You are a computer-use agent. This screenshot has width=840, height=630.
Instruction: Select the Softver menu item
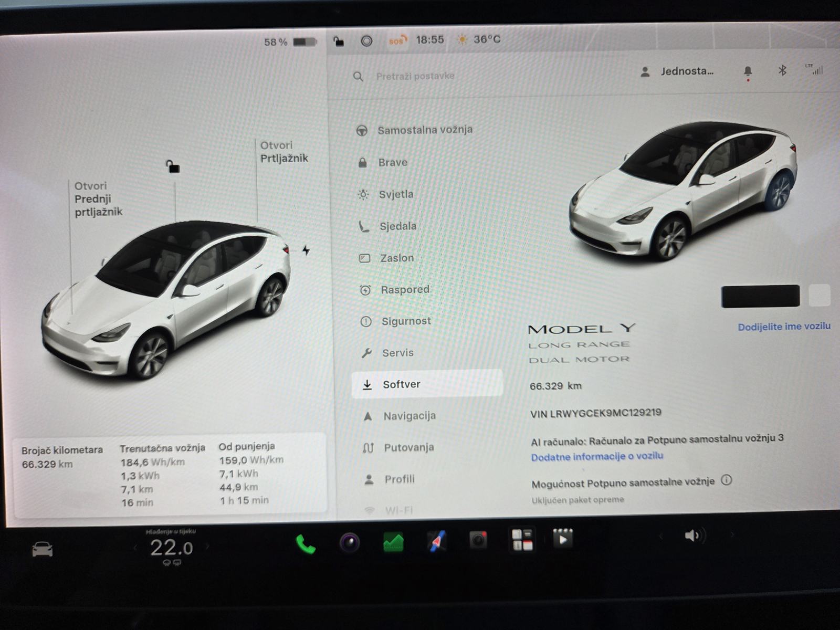427,384
